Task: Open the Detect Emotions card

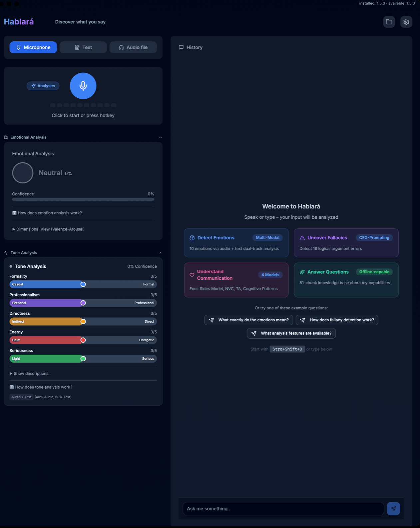Action: (236, 243)
